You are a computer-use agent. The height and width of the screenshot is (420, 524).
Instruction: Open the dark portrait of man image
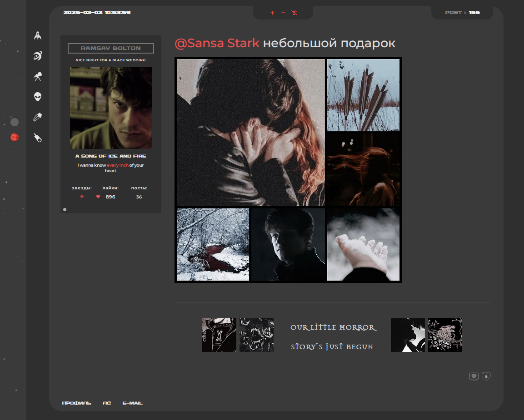tap(288, 244)
